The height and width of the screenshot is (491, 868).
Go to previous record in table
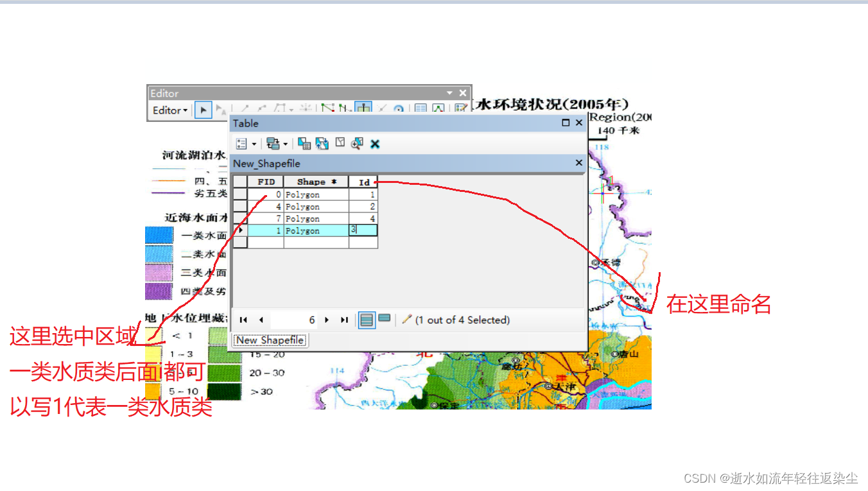click(261, 320)
